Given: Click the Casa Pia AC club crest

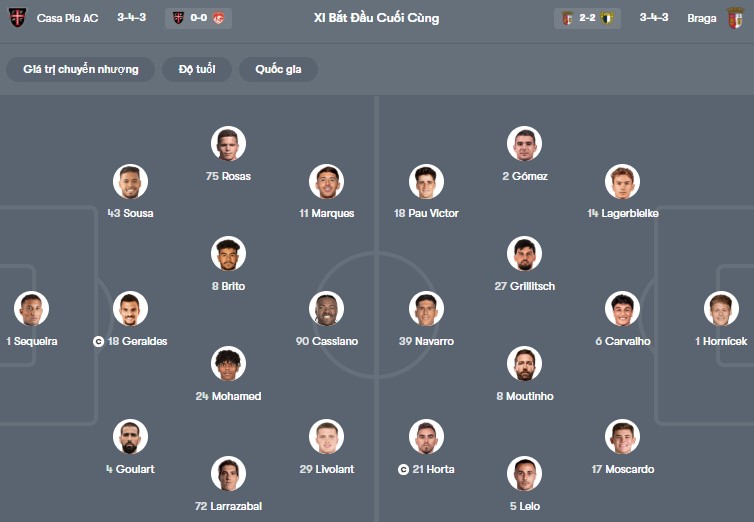Looking at the screenshot, I should (x=17, y=18).
